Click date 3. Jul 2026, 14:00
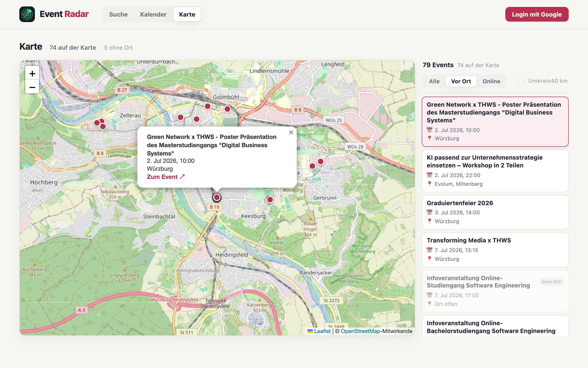The width and height of the screenshot is (588, 368). pos(457,213)
